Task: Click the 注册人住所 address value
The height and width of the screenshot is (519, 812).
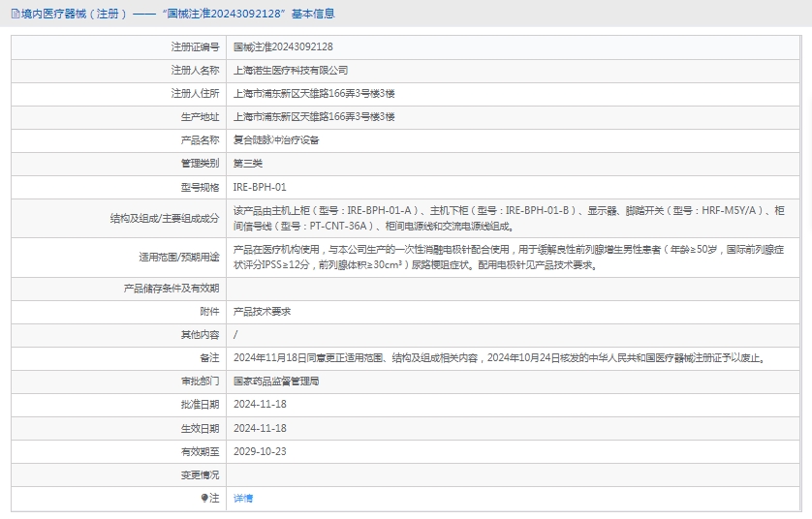Action: click(314, 93)
